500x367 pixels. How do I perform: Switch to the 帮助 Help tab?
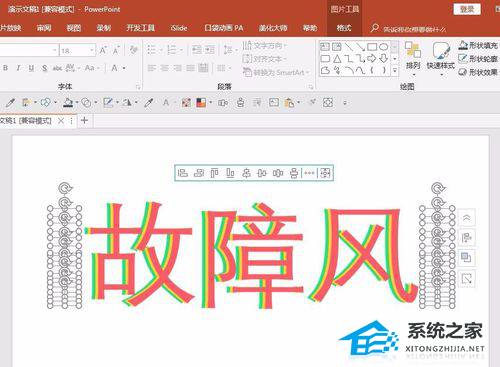pyautogui.click(x=310, y=28)
